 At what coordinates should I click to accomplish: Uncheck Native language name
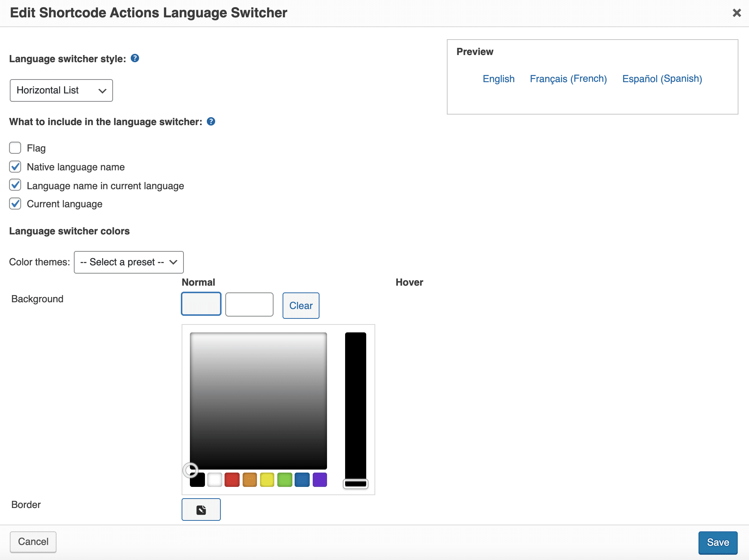[15, 167]
